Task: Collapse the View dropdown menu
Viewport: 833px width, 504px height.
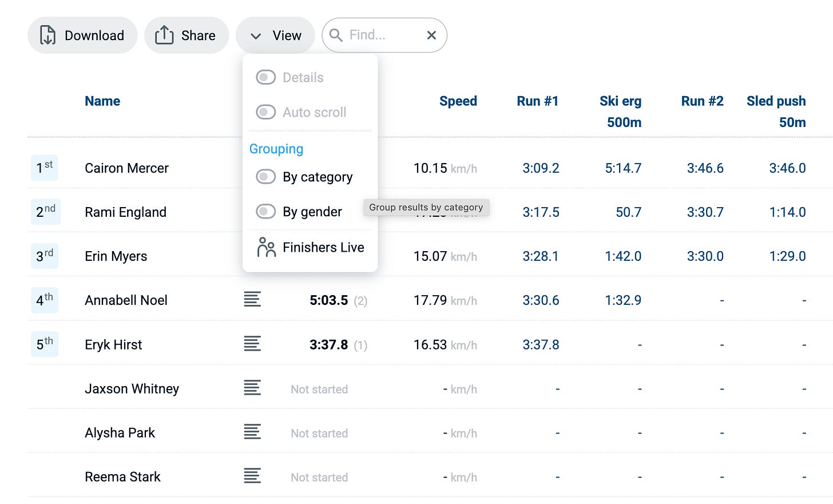Action: (x=275, y=35)
